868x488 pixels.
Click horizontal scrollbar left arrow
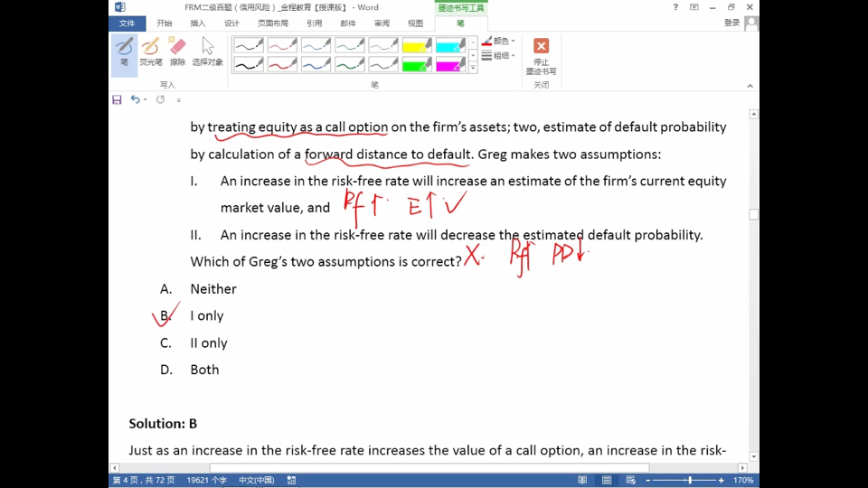pos(115,468)
